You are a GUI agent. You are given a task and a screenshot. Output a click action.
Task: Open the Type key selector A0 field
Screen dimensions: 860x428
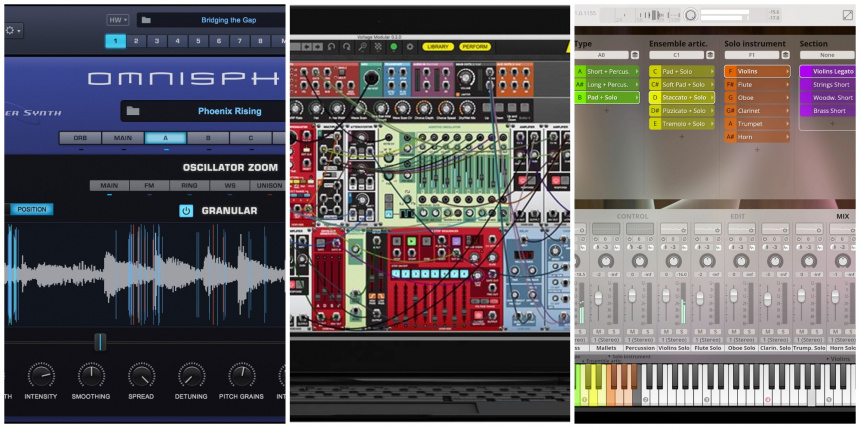click(x=601, y=55)
